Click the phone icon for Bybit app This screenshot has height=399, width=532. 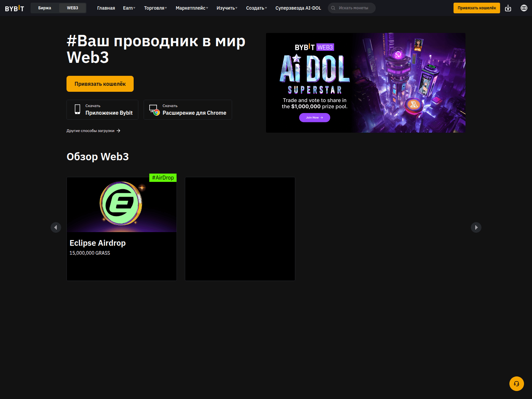77,109
